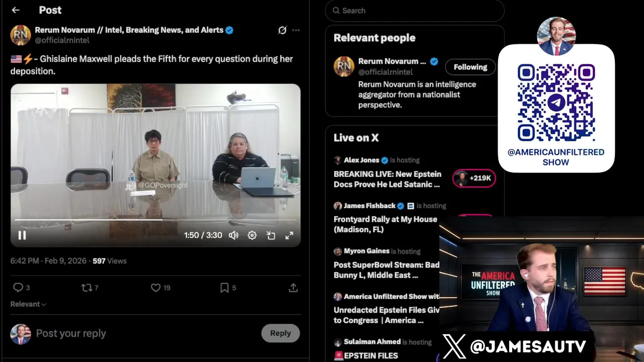The width and height of the screenshot is (644, 362).
Task: Open the @officialrnintel handle on the post
Action: 62,40
